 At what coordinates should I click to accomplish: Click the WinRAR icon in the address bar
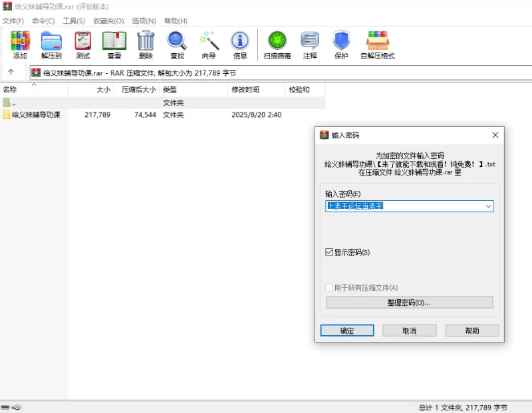36,72
